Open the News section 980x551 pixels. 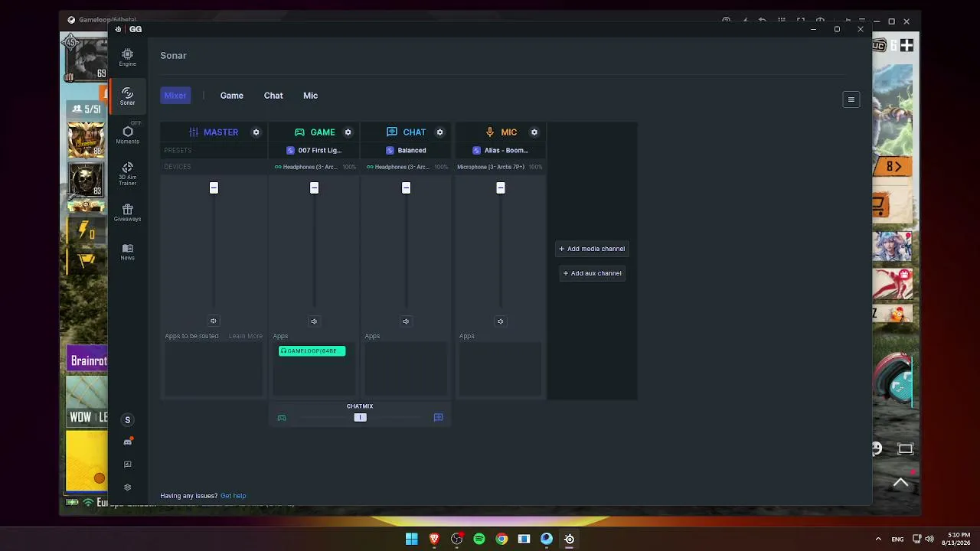pos(127,252)
